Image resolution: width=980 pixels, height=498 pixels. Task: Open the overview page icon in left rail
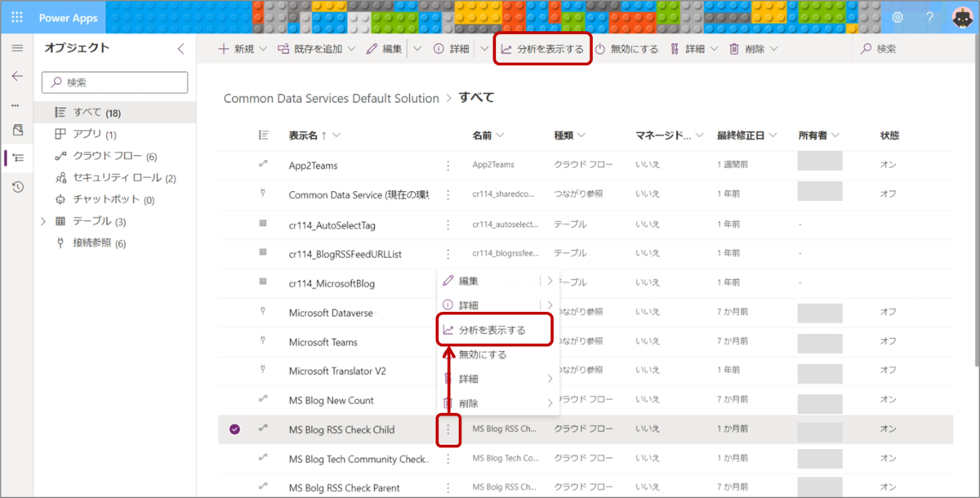coord(17,130)
